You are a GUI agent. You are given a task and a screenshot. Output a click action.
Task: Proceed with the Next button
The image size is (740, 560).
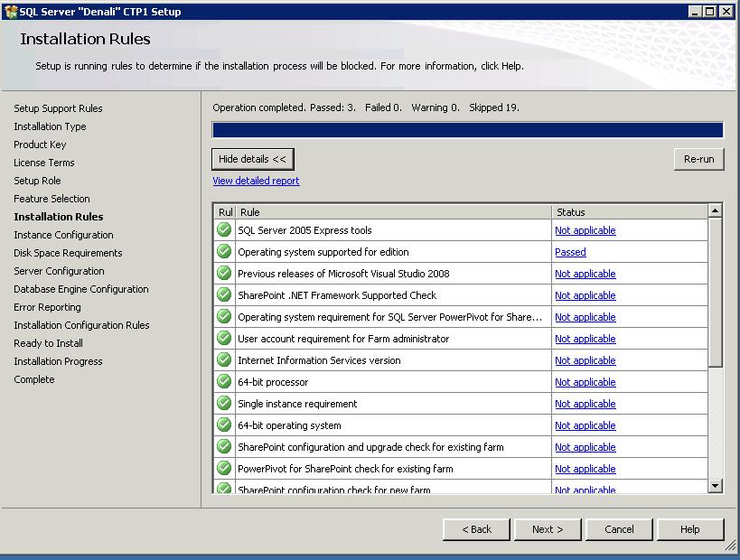coord(548,529)
